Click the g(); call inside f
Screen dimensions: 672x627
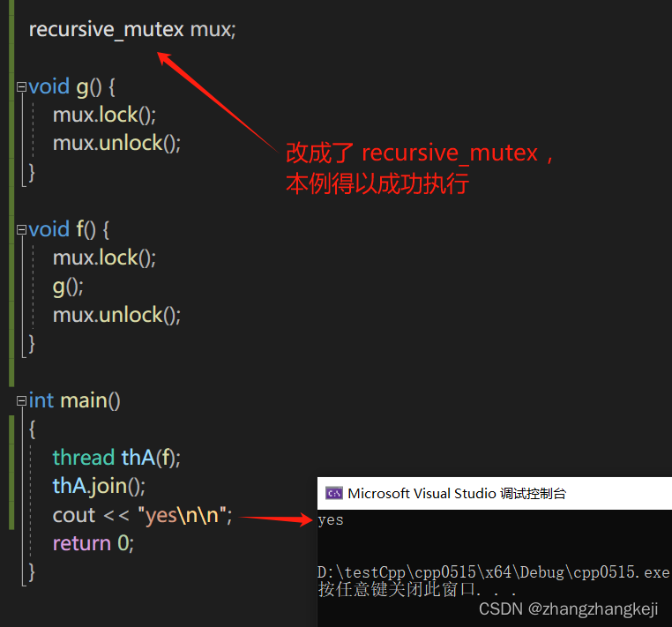pyautogui.click(x=68, y=287)
